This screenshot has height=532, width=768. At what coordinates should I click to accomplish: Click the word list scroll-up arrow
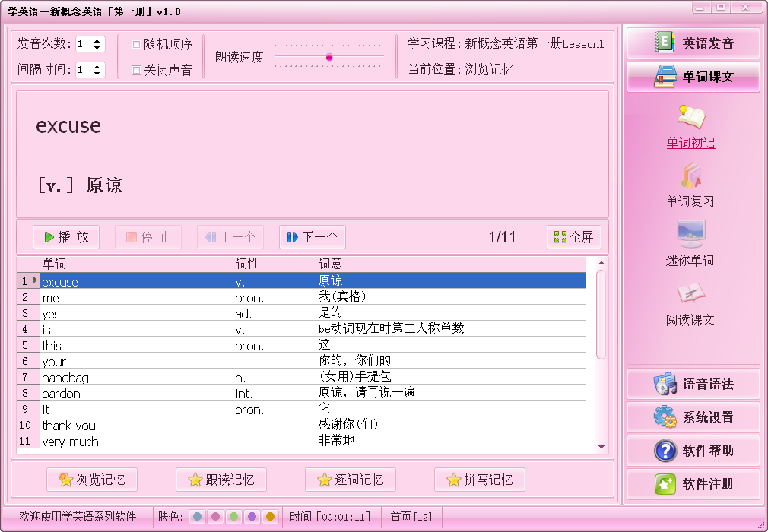(601, 263)
